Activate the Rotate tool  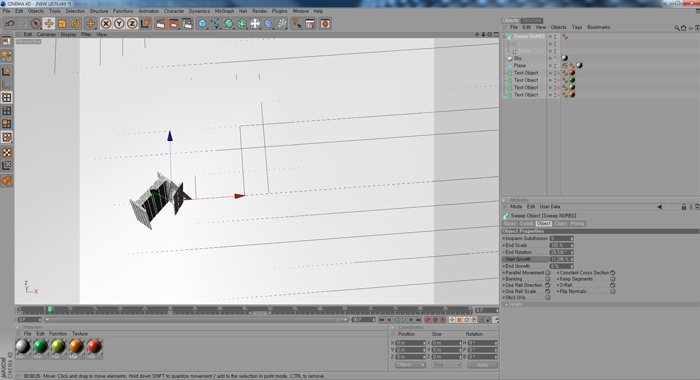tap(75, 24)
